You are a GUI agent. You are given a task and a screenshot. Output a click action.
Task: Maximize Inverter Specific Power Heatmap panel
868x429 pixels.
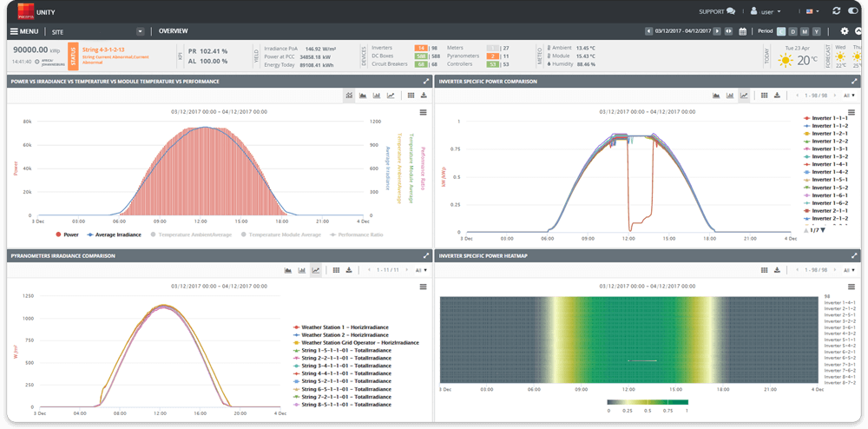(854, 255)
